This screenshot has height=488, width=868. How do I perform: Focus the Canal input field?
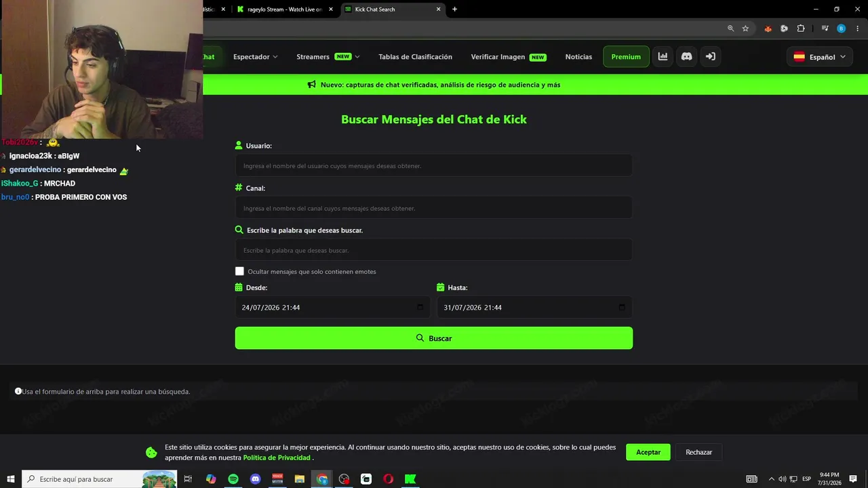pyautogui.click(x=434, y=208)
